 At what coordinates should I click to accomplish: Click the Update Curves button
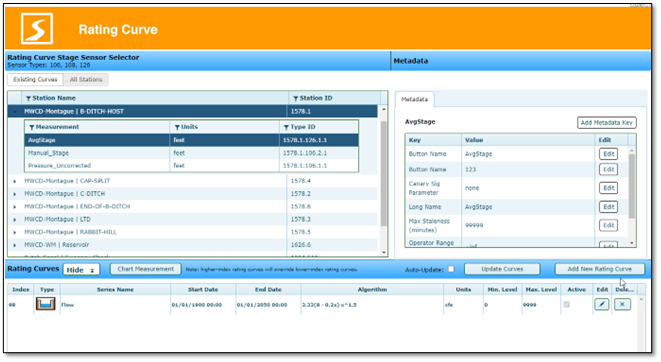pos(502,269)
